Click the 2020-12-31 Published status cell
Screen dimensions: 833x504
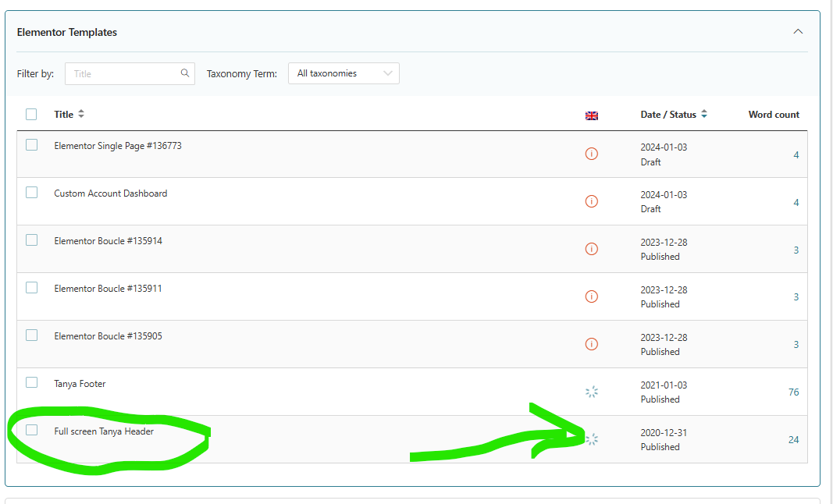(664, 440)
